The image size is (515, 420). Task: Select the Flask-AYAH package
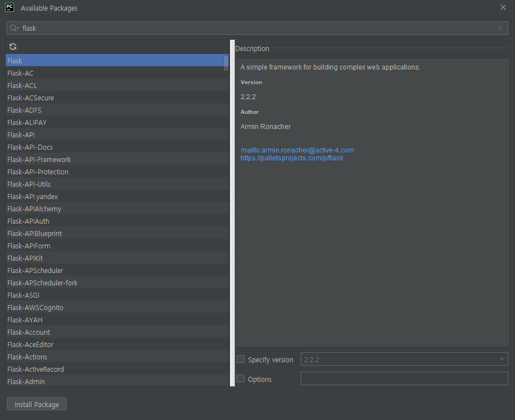(x=117, y=320)
